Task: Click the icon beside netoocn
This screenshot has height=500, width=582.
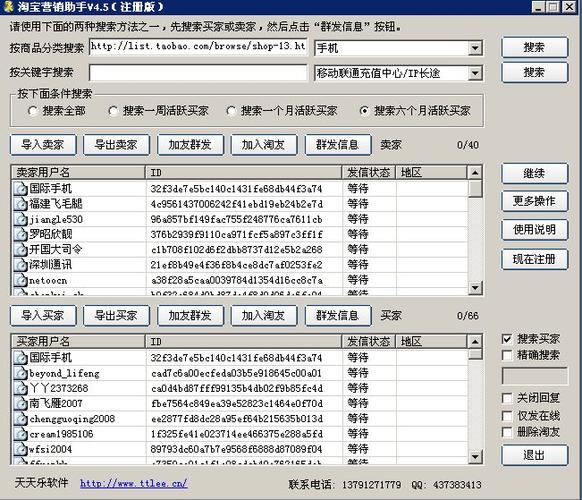Action: point(20,280)
